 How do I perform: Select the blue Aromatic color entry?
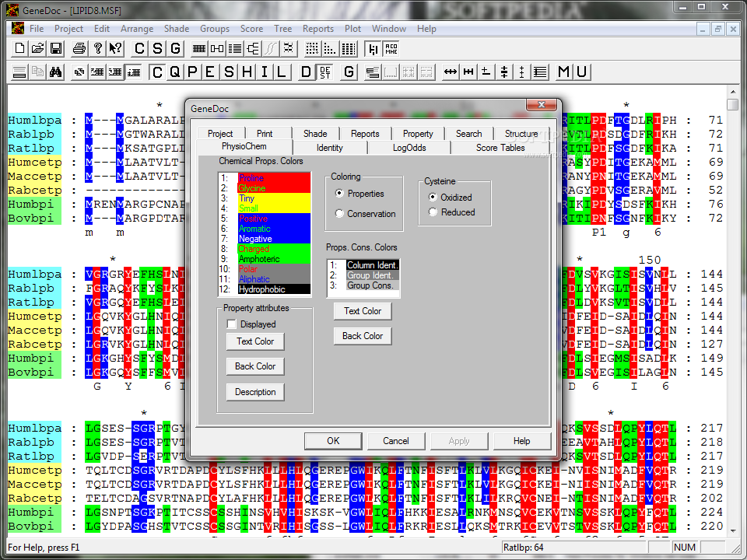click(x=265, y=229)
